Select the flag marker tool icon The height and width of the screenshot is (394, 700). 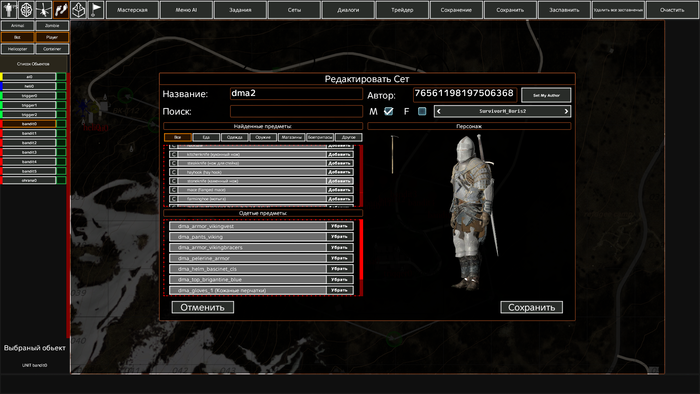click(96, 9)
